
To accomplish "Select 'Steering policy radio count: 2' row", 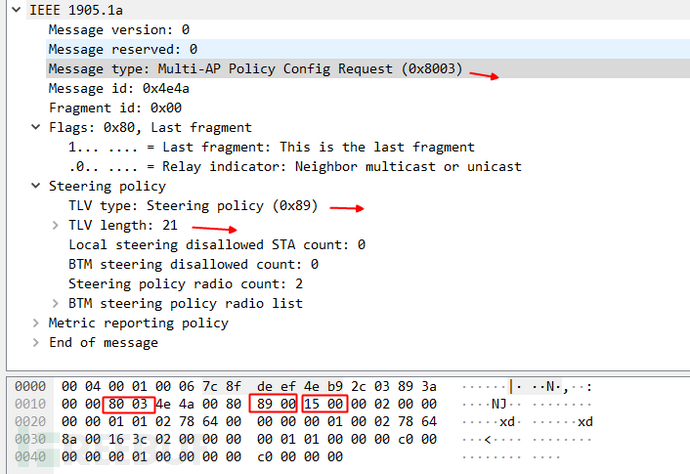I will tap(186, 284).
